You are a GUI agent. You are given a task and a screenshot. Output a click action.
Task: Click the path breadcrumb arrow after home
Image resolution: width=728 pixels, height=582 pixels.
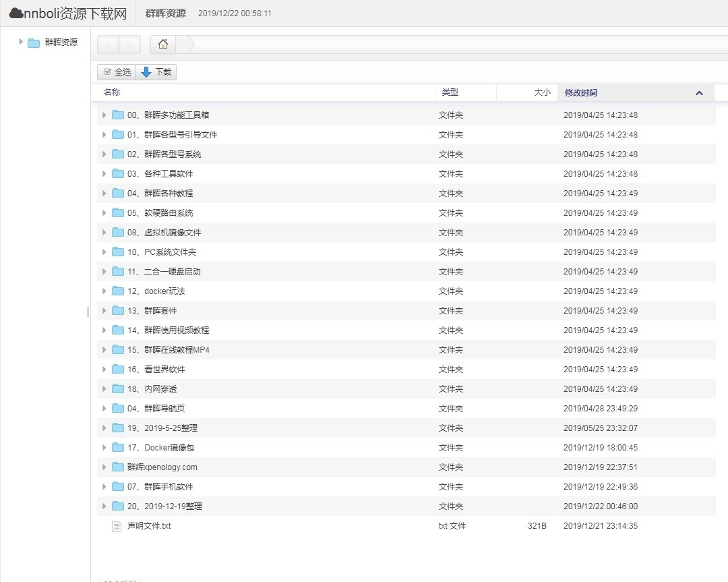click(191, 45)
